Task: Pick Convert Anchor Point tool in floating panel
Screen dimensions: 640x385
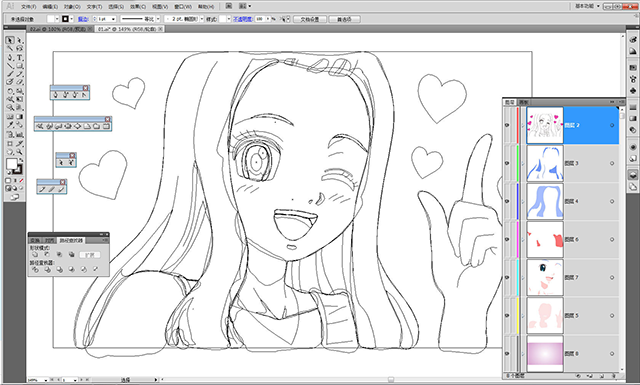Action: pyautogui.click(x=84, y=95)
